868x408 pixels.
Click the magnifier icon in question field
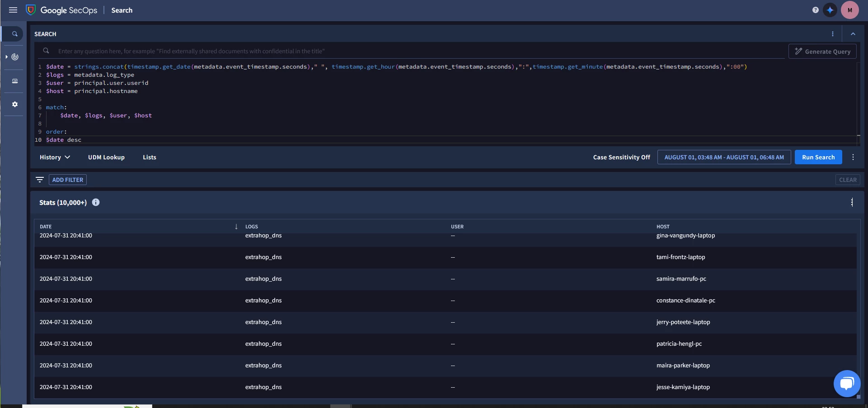[46, 51]
